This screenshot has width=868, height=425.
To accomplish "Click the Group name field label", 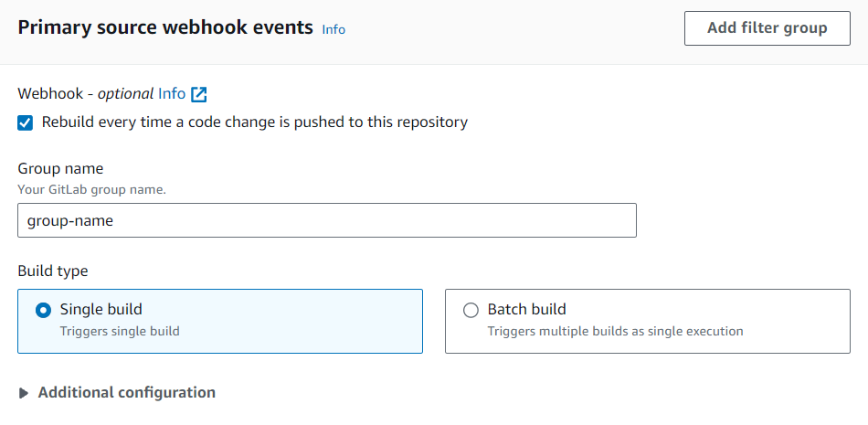I will click(60, 168).
